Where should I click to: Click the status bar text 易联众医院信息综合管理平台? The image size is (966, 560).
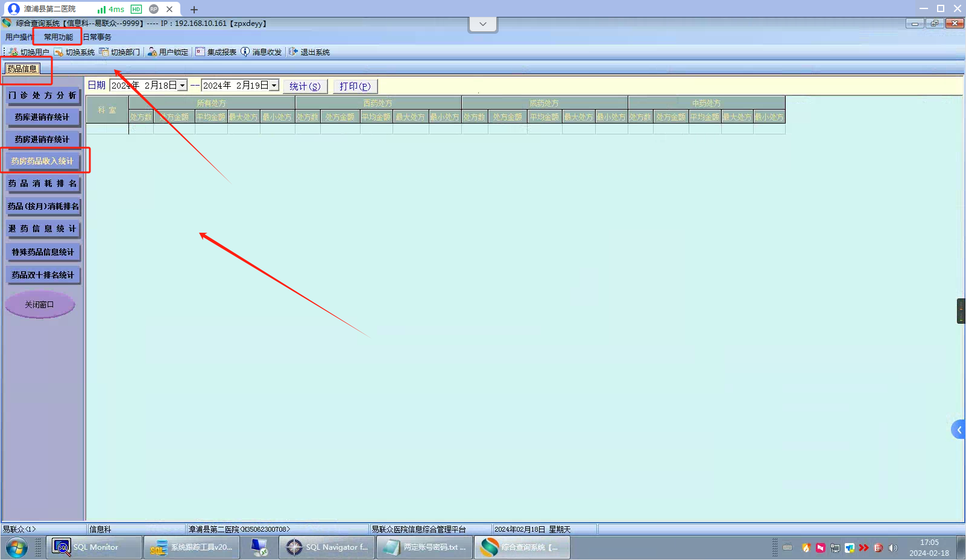(419, 529)
